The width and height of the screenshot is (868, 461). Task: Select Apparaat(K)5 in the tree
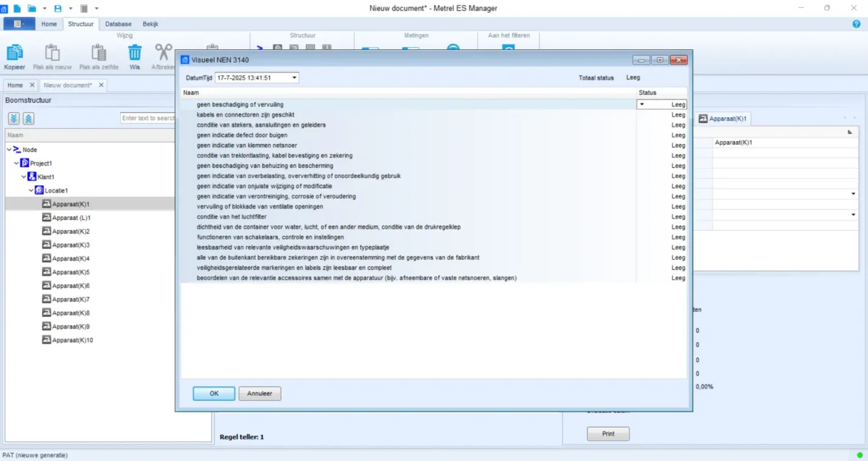(x=71, y=272)
